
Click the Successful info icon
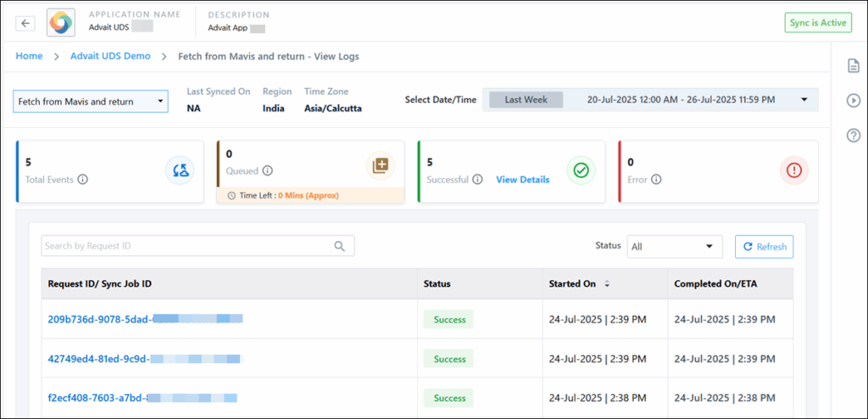[478, 180]
